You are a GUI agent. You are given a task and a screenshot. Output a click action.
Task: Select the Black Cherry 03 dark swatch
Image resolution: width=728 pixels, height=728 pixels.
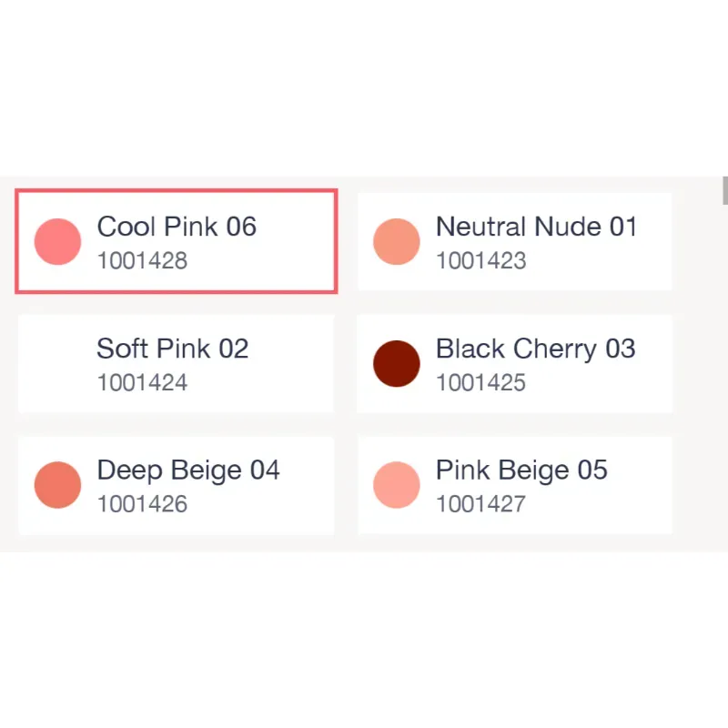tap(397, 363)
